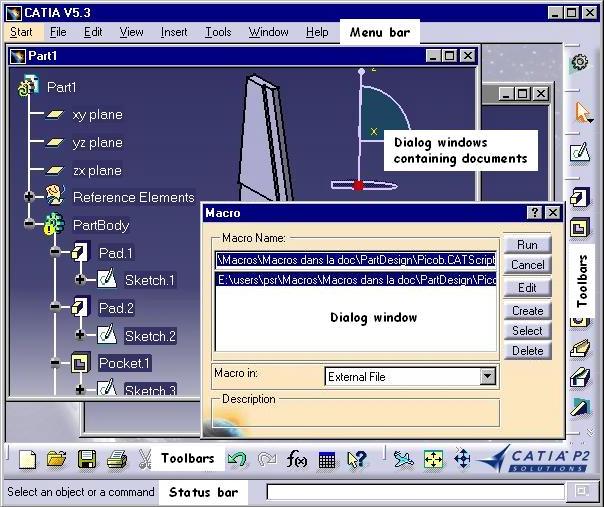Launch the Sketcher icon in right toolbar
The height and width of the screenshot is (507, 604).
coord(580,152)
